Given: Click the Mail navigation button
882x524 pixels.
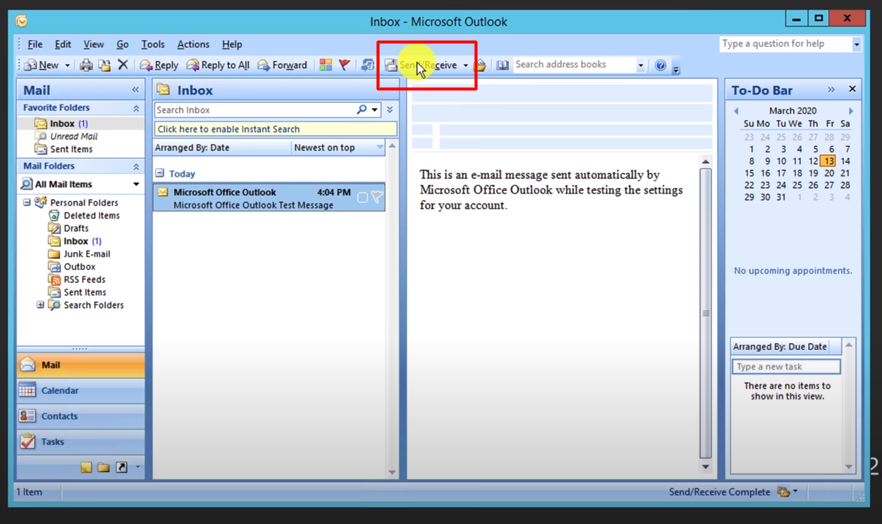Looking at the screenshot, I should [x=80, y=365].
